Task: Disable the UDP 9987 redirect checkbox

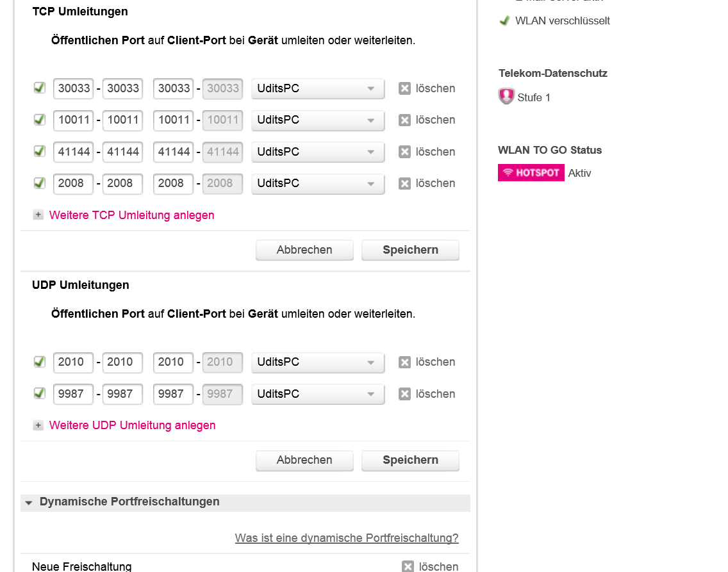Action: point(40,393)
